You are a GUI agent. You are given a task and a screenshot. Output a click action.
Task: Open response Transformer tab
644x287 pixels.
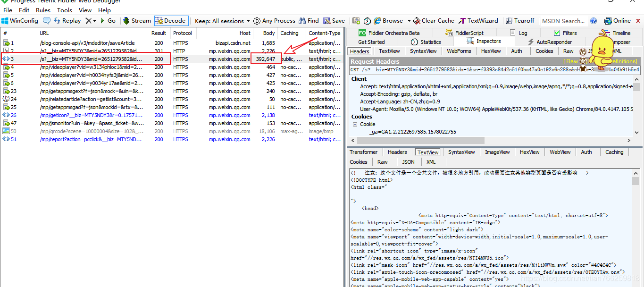(x=363, y=152)
